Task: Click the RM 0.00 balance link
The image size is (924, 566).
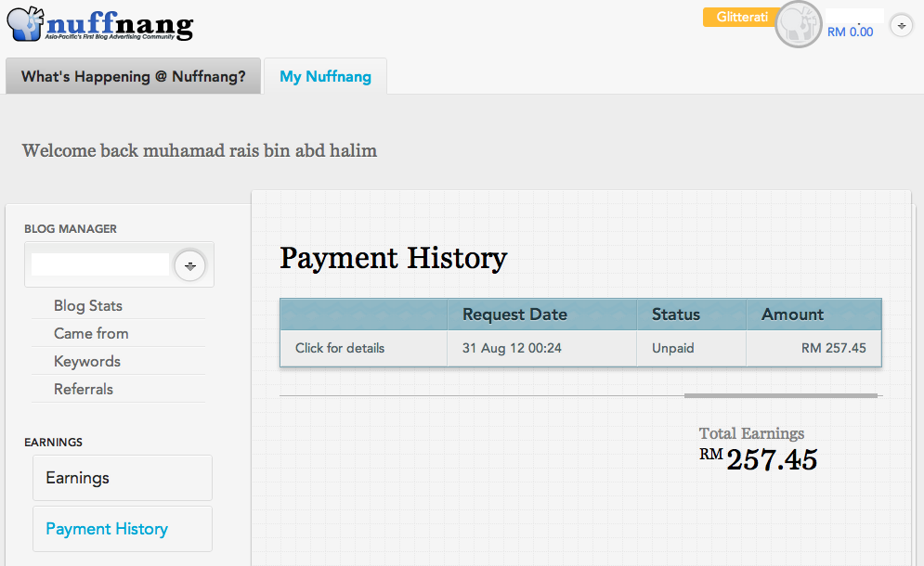Action: (850, 32)
